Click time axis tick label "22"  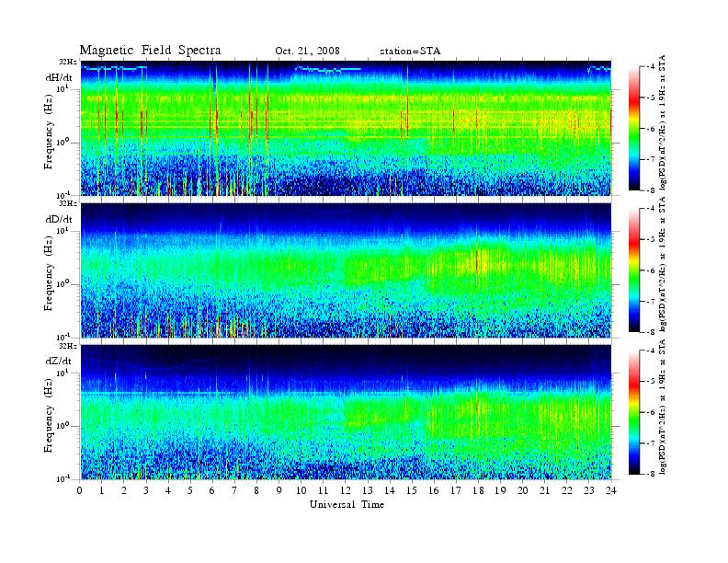pos(566,490)
